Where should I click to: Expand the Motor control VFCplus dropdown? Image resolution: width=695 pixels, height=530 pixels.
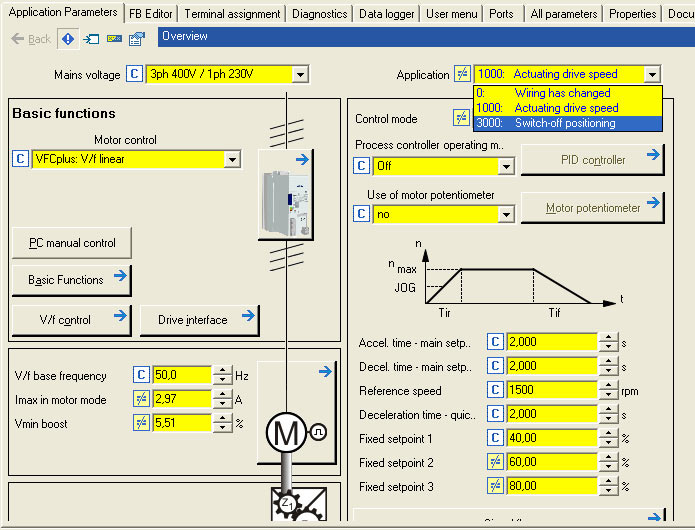232,159
